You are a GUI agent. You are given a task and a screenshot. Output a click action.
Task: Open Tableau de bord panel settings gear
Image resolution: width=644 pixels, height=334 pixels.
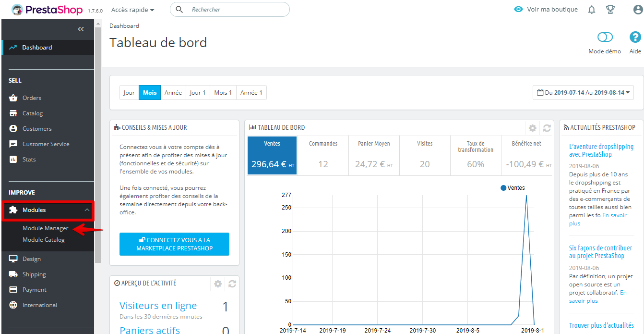[532, 128]
